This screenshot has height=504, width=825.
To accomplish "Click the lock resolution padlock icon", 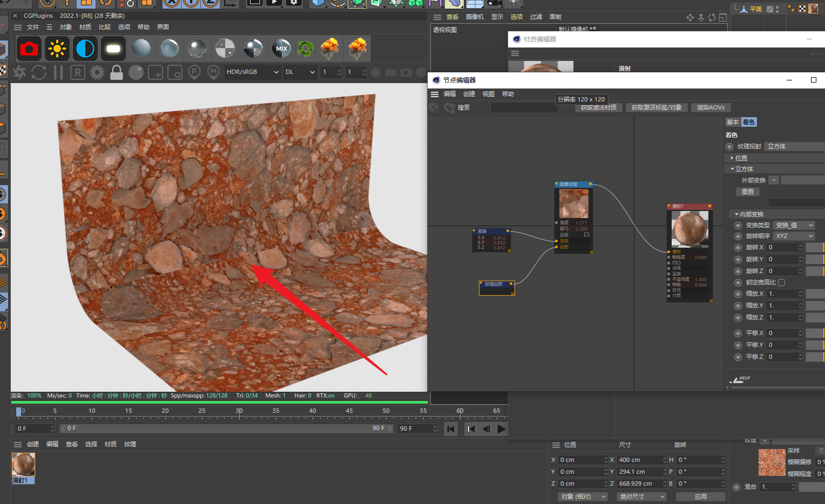I will point(117,72).
